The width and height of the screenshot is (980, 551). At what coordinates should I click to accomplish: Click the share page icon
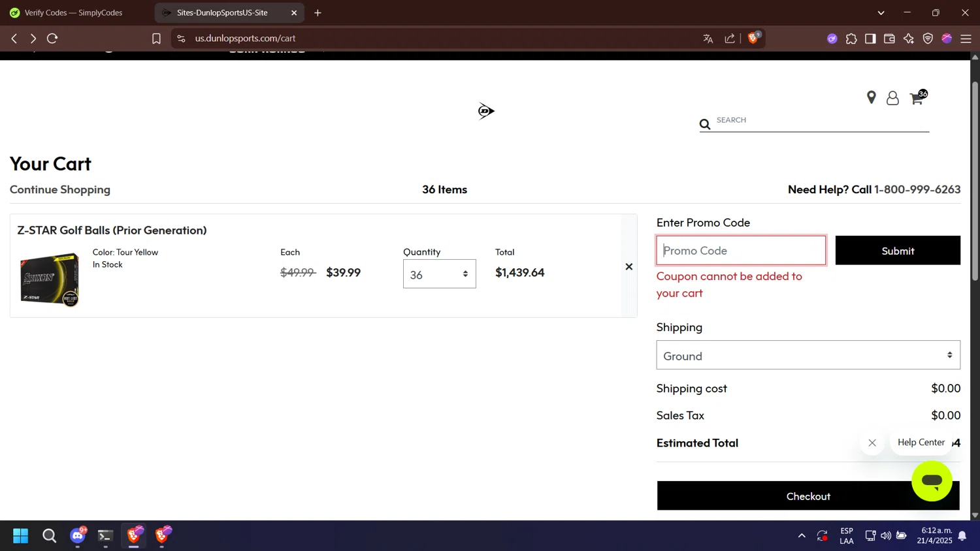tap(730, 39)
